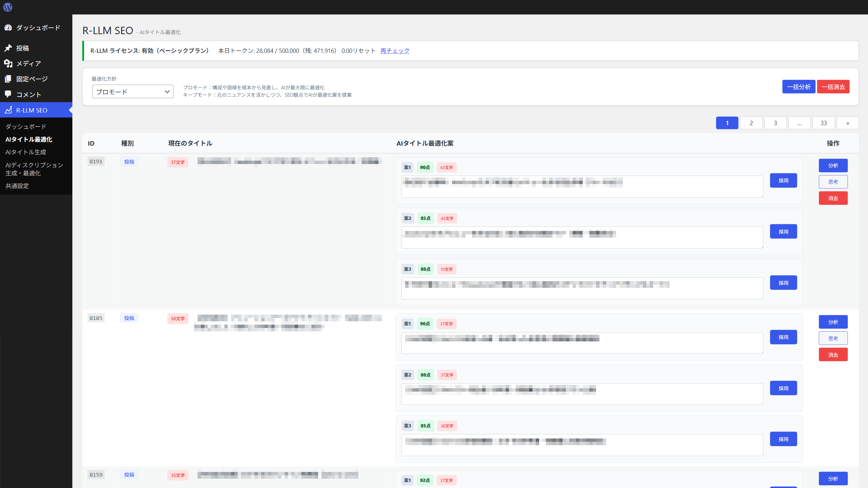Click the 35文字 current-title badge for 8159
This screenshot has width=868, height=488.
click(177, 475)
